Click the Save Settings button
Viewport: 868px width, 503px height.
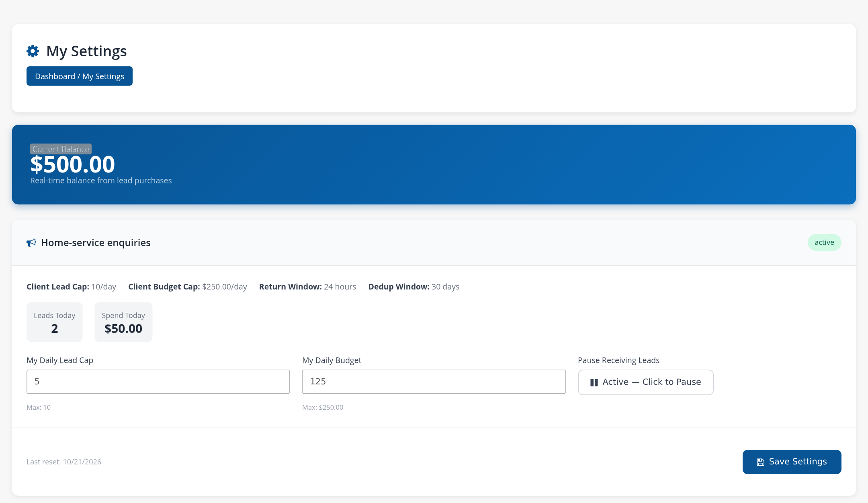[792, 462]
